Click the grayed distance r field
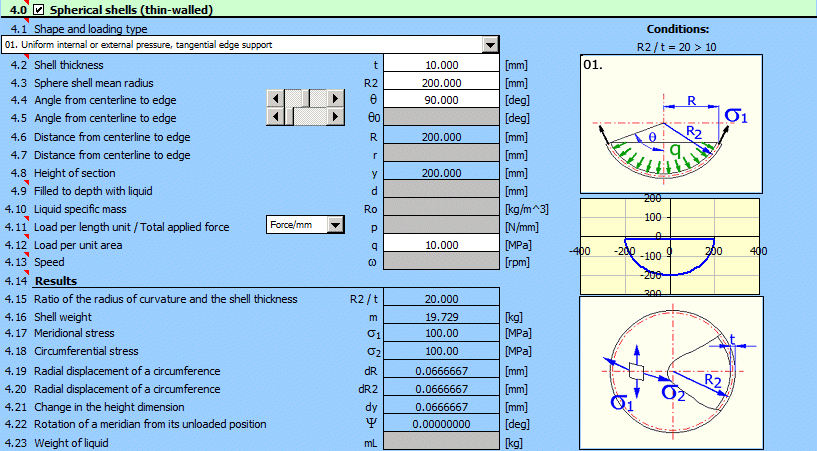817x451 pixels. point(441,155)
